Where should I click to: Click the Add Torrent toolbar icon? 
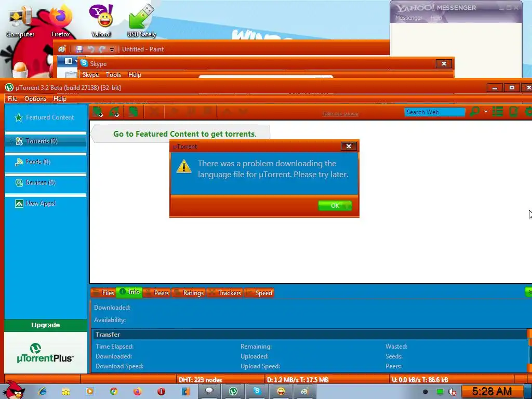98,112
